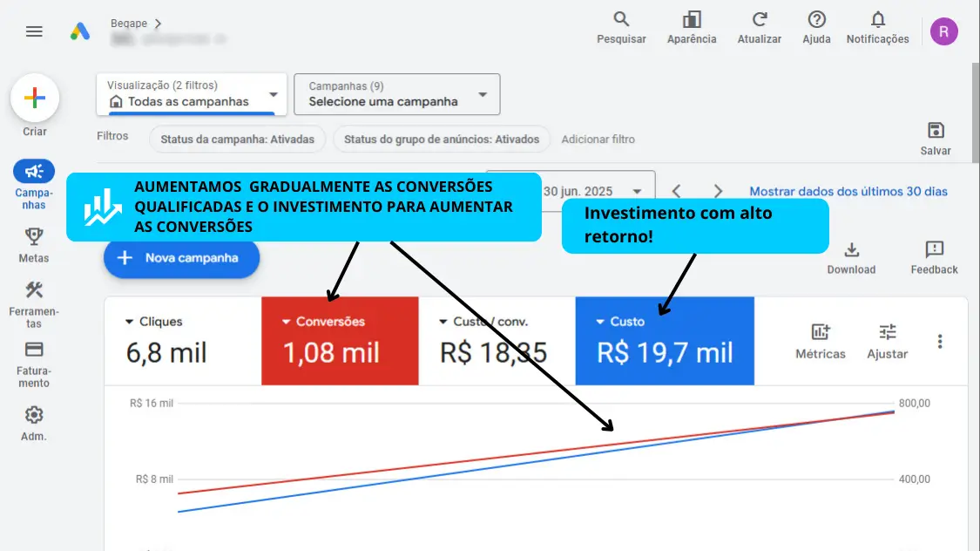This screenshot has width=980, height=551.
Task: Open the Aparência appearance settings
Action: pos(692,20)
